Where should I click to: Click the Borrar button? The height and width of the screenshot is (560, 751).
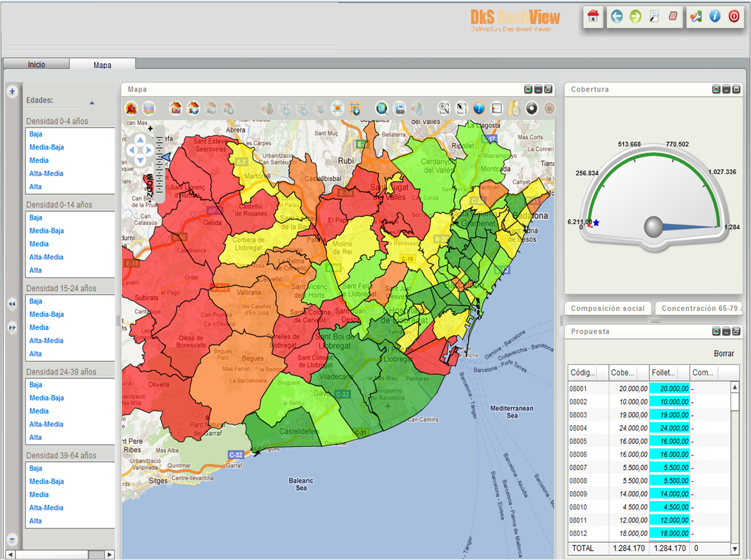coord(724,354)
